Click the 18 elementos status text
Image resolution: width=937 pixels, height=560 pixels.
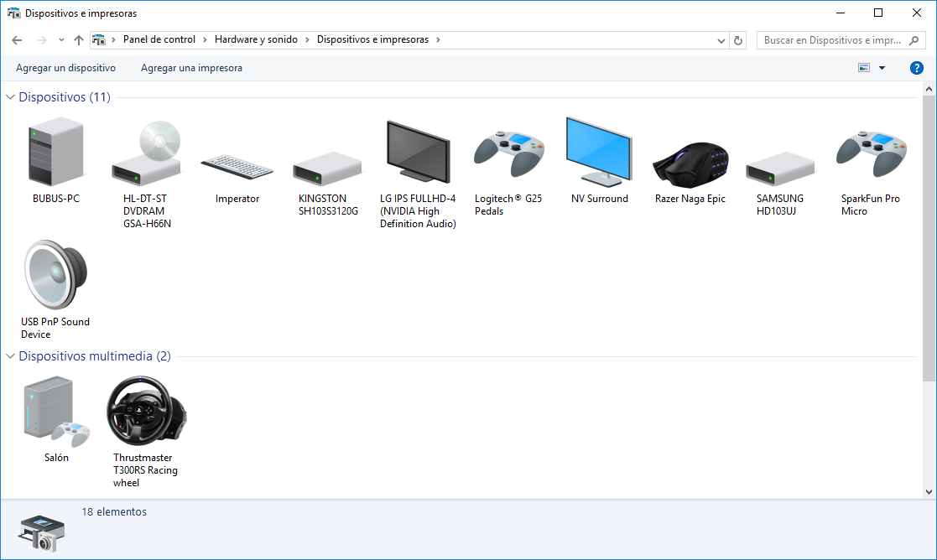point(114,511)
